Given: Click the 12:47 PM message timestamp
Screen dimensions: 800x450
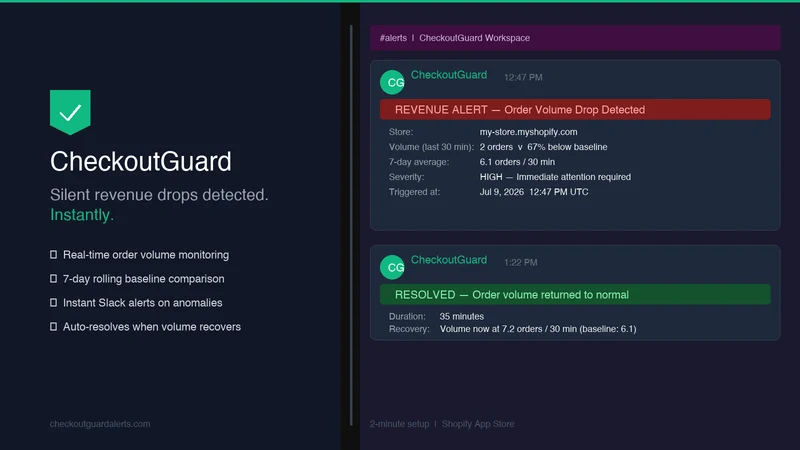Looking at the screenshot, I should pos(523,78).
